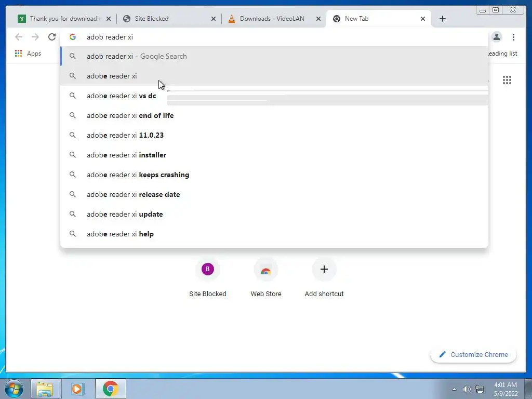Choose 'adobe reader xi update' suggestion
This screenshot has height=399, width=532.
pos(274,214)
